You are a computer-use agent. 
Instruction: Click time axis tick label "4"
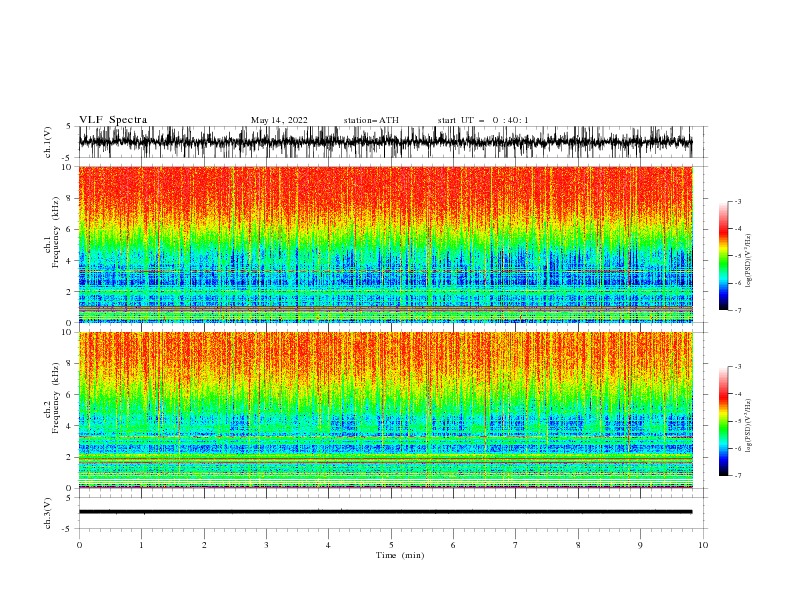point(328,545)
